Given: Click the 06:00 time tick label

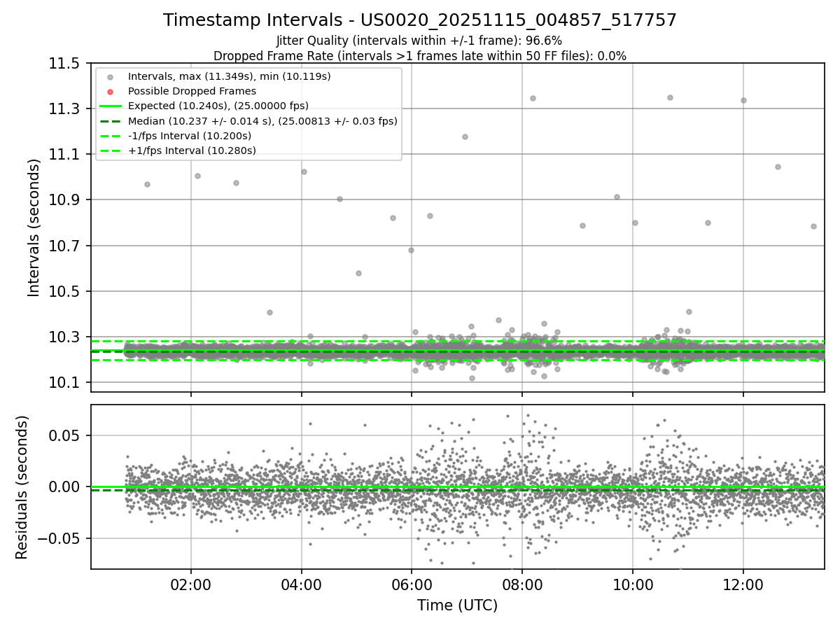Looking at the screenshot, I should pyautogui.click(x=412, y=584).
